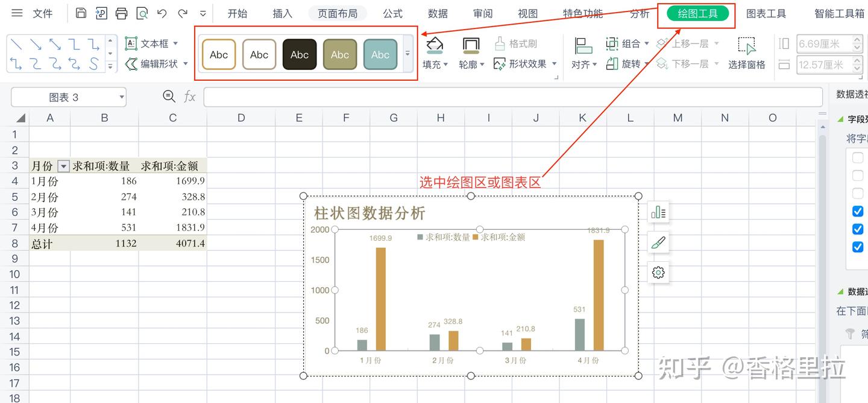Switch to the 插入 ribbon tab

pyautogui.click(x=282, y=13)
